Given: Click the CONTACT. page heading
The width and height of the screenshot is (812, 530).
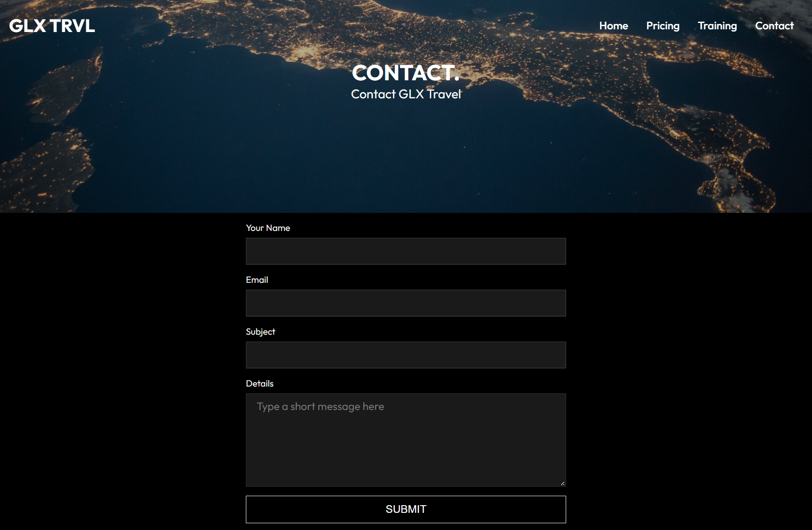Looking at the screenshot, I should tap(406, 73).
